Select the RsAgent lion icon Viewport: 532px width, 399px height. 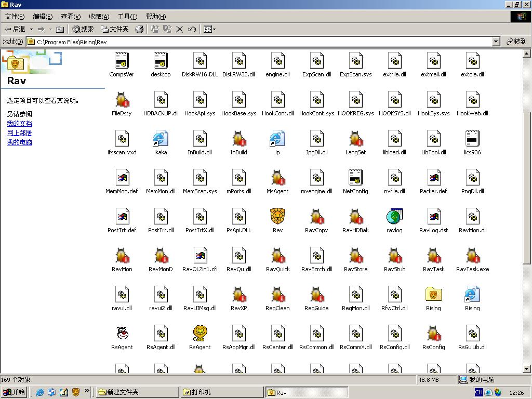coord(200,334)
